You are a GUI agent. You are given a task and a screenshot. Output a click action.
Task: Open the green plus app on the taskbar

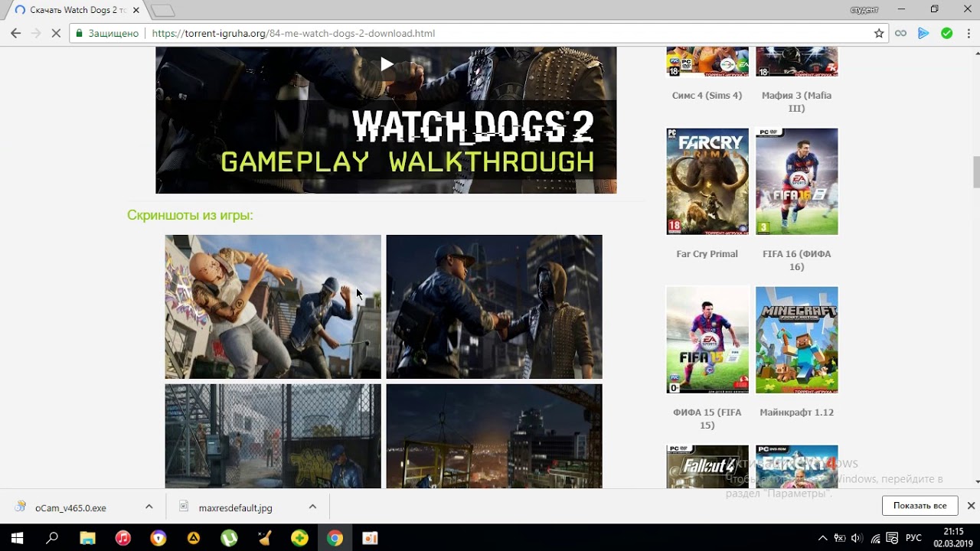coord(299,538)
